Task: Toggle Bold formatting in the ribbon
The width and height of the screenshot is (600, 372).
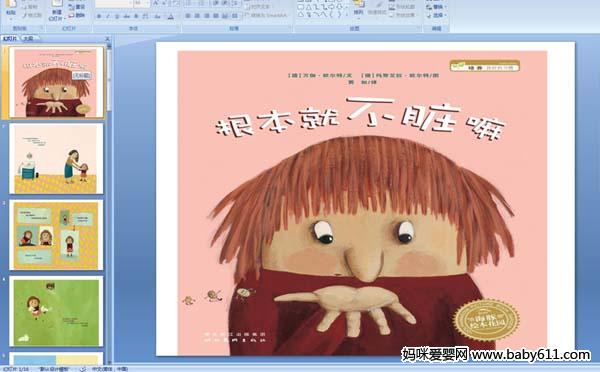Action: pyautogui.click(x=99, y=16)
